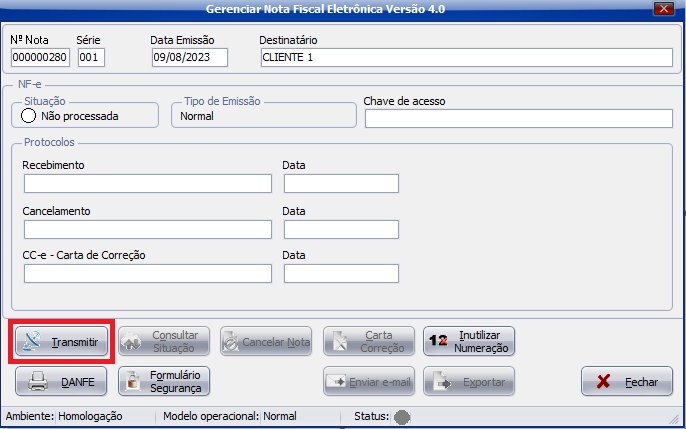The height and width of the screenshot is (429, 686).
Task: Click the Formulário Segurança button
Action: (164, 381)
